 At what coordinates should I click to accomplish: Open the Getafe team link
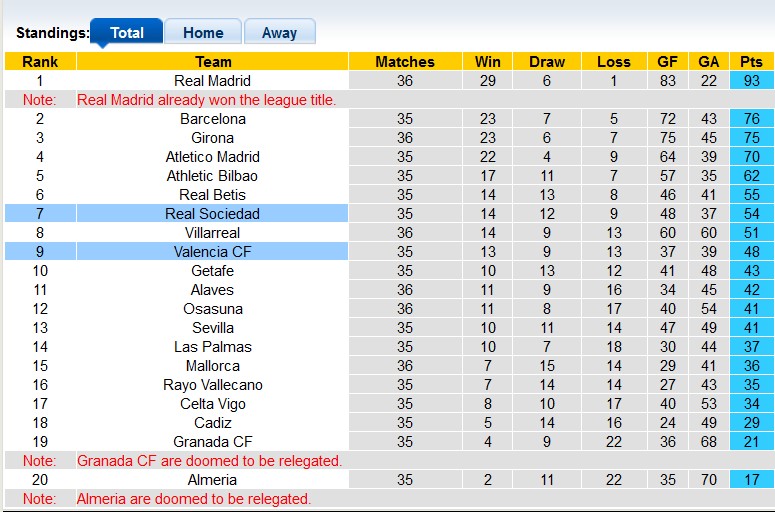tap(212, 271)
